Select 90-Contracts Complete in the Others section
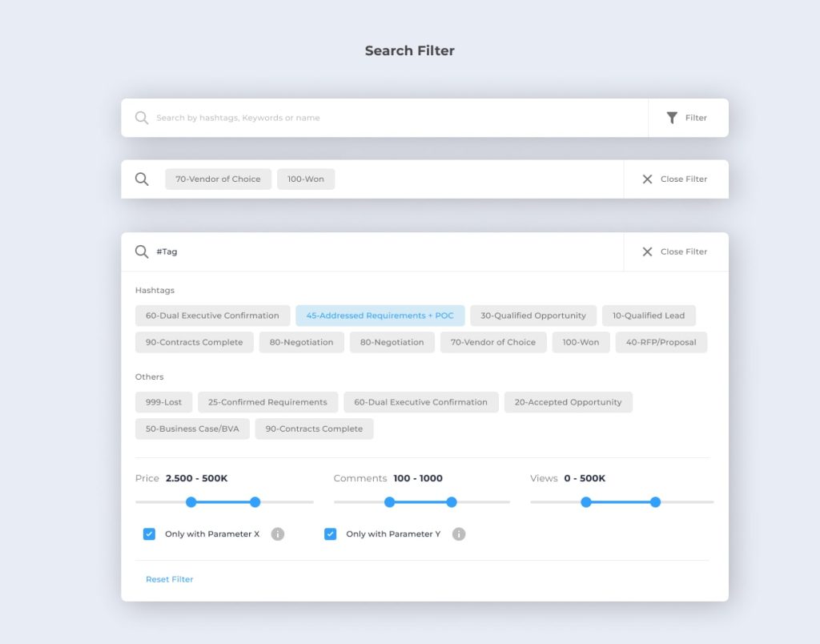 314,429
